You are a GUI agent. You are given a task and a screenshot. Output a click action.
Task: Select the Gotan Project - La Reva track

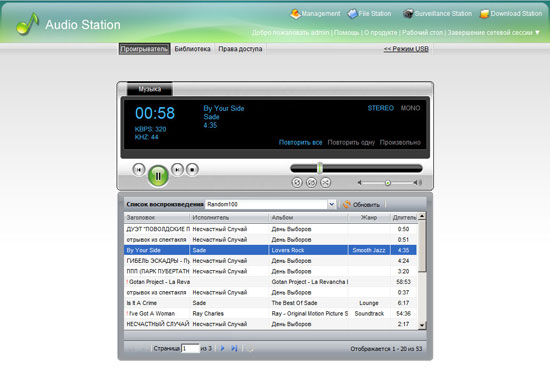[x=270, y=282]
